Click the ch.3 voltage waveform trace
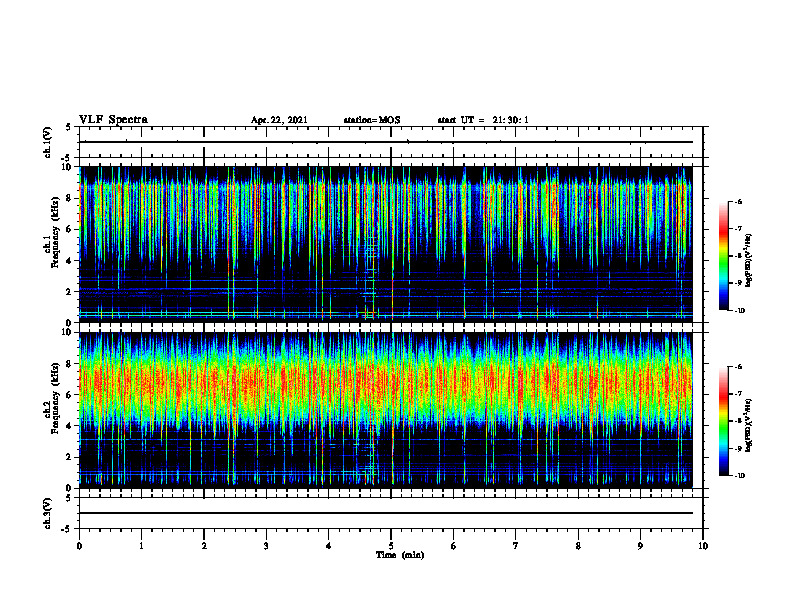The image size is (792, 612). 386,513
